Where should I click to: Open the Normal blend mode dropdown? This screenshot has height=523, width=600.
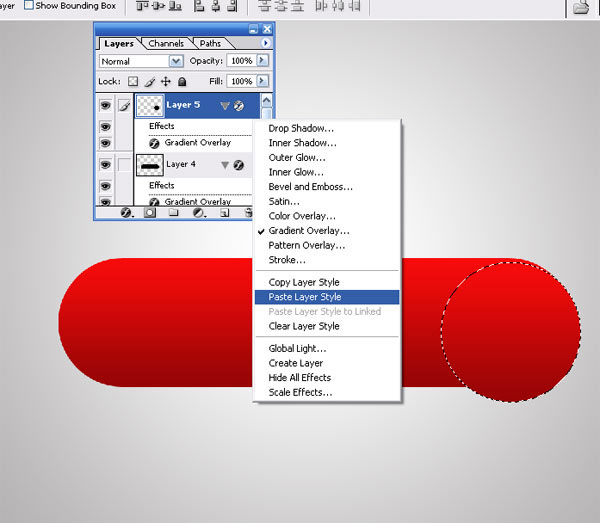(176, 61)
